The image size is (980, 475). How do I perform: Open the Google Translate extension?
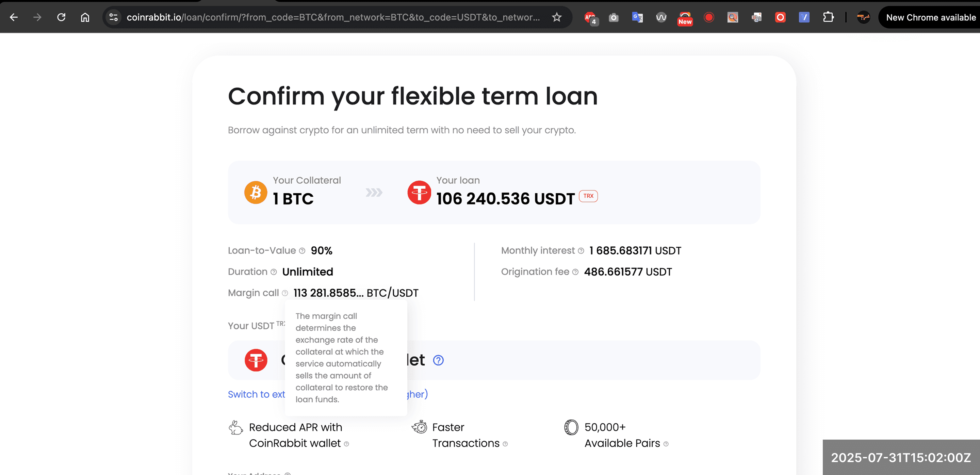[637, 17]
